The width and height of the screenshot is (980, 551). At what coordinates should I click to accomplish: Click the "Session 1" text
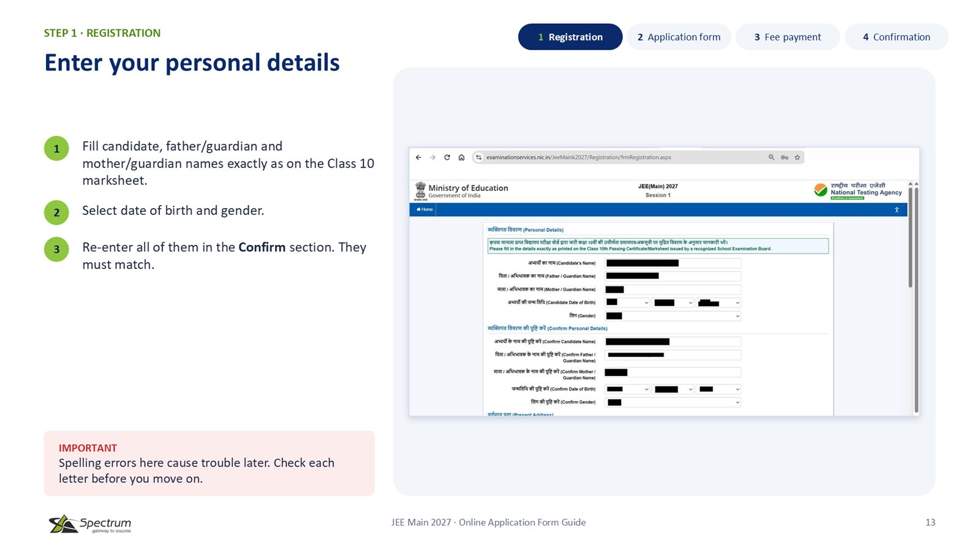pyautogui.click(x=658, y=195)
